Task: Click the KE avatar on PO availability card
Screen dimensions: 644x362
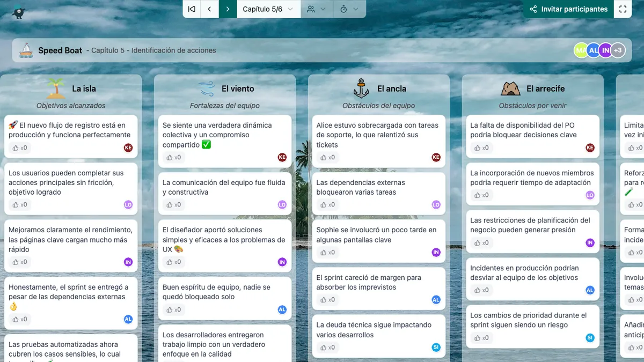Action: [x=590, y=147]
